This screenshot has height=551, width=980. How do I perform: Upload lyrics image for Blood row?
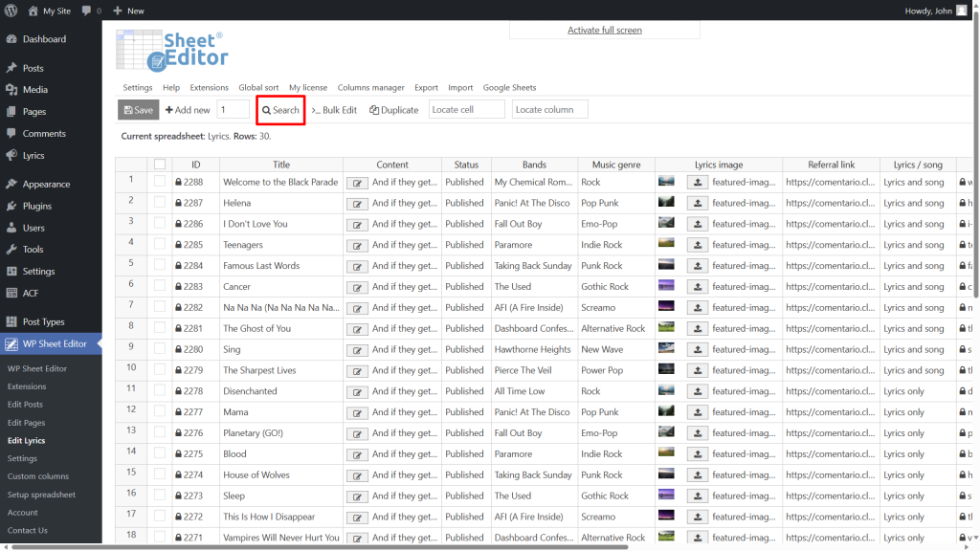pos(698,454)
